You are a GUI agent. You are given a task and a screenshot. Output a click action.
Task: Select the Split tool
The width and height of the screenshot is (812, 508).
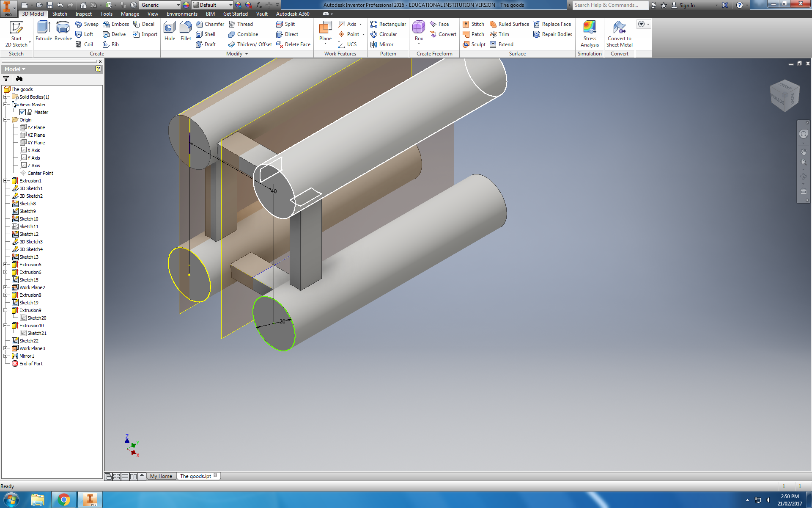coord(285,24)
